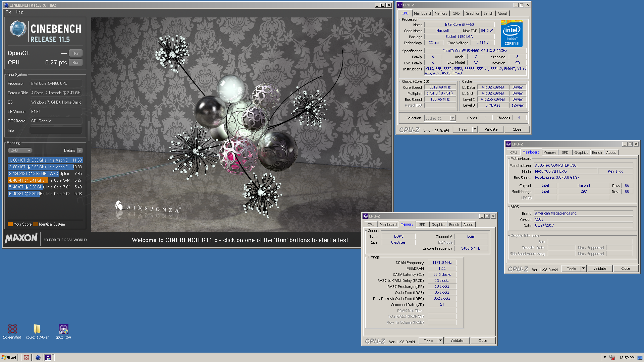Click the Cinebench taskbar quick launch icon
This screenshot has height=362, width=644.
[x=38, y=358]
